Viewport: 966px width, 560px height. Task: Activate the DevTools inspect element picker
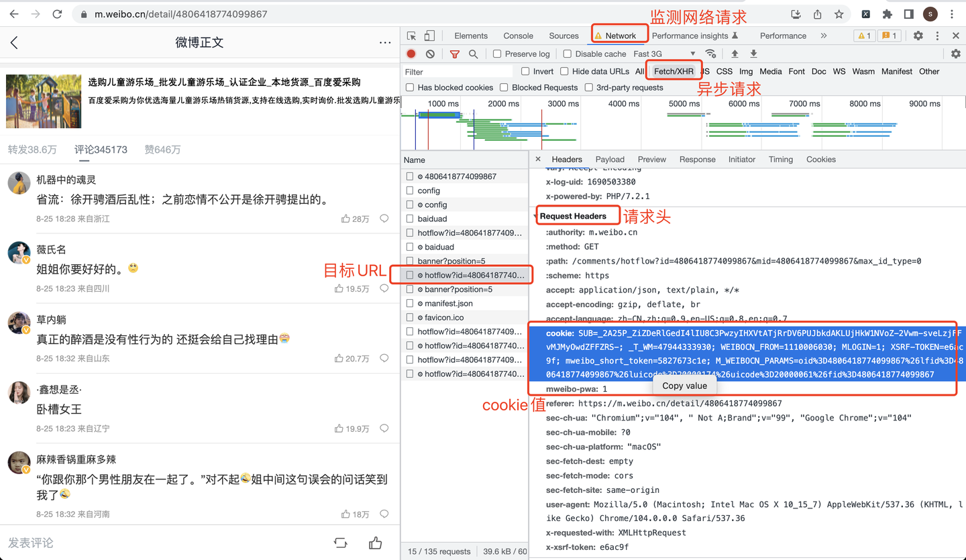click(411, 36)
